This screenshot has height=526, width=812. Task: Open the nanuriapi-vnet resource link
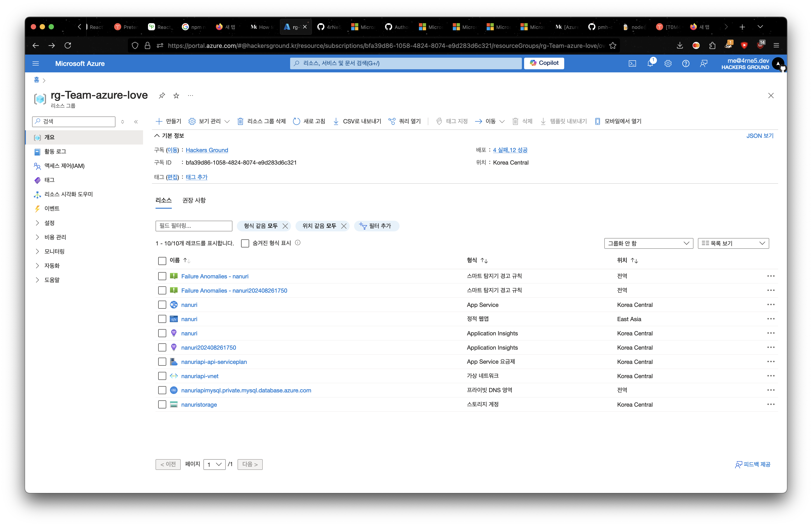[x=200, y=376]
